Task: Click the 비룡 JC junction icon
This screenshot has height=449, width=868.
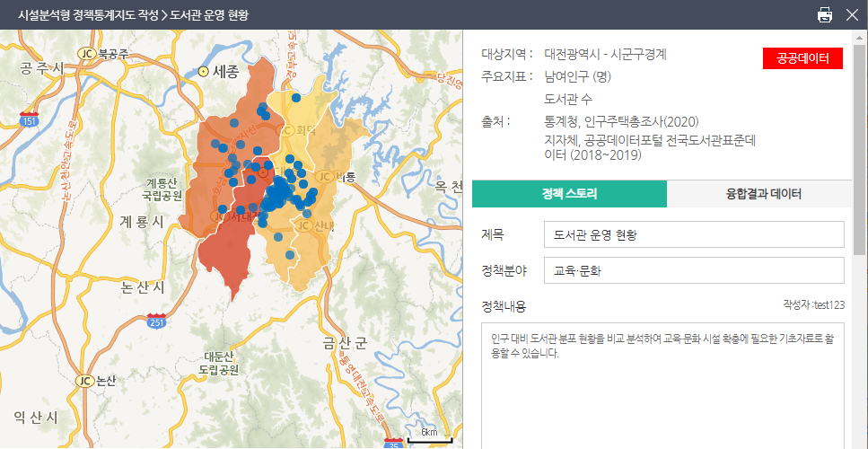Action: [x=323, y=177]
